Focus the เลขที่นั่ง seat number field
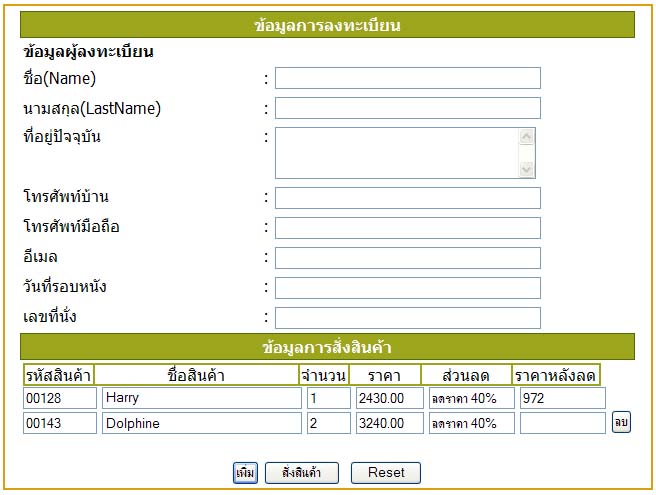 [x=407, y=318]
